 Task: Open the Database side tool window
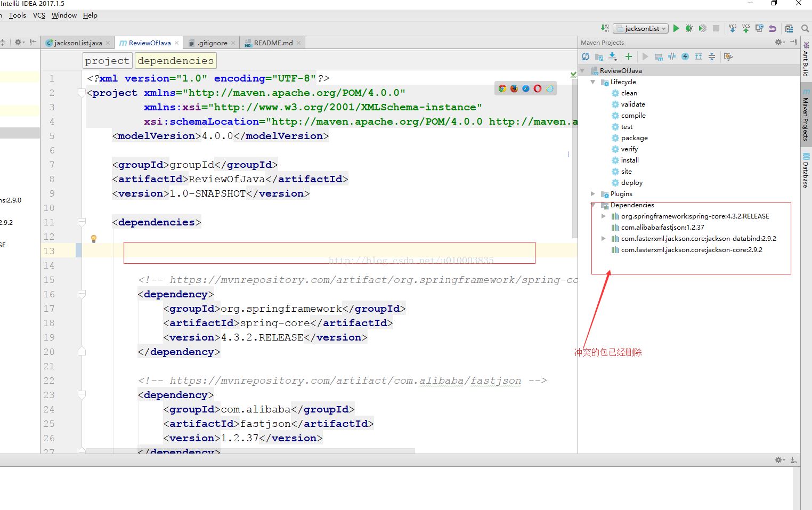806,171
